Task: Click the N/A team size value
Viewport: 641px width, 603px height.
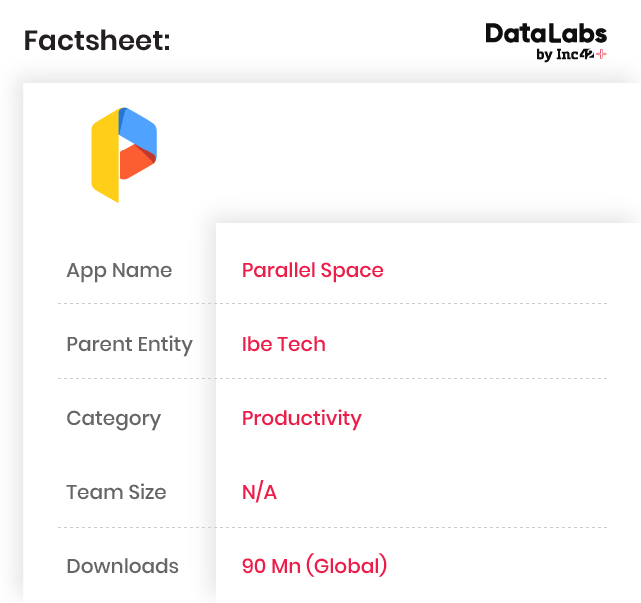Action: (259, 492)
